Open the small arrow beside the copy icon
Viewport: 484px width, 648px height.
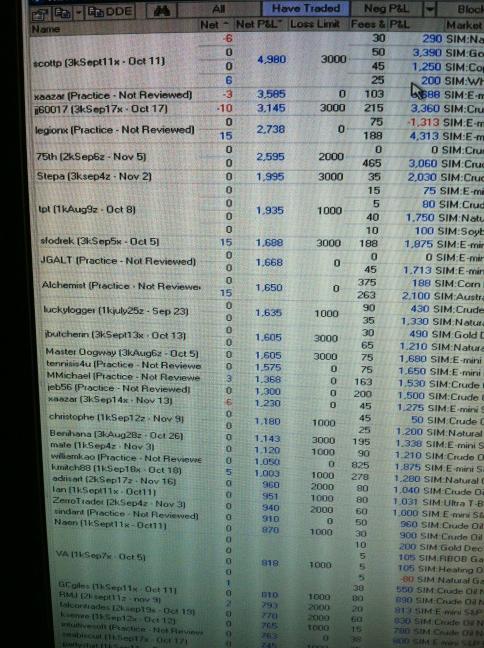[78, 13]
